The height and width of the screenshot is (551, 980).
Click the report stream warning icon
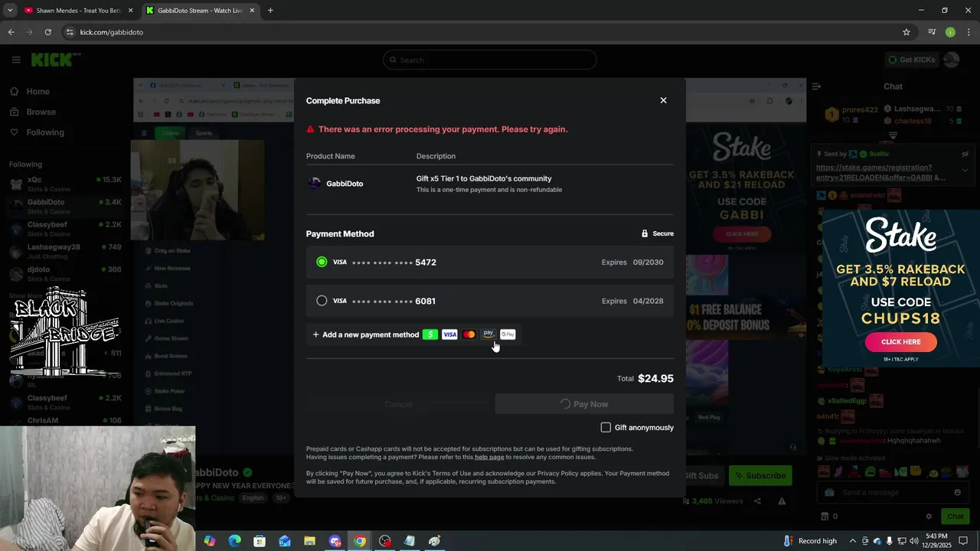pos(782,501)
